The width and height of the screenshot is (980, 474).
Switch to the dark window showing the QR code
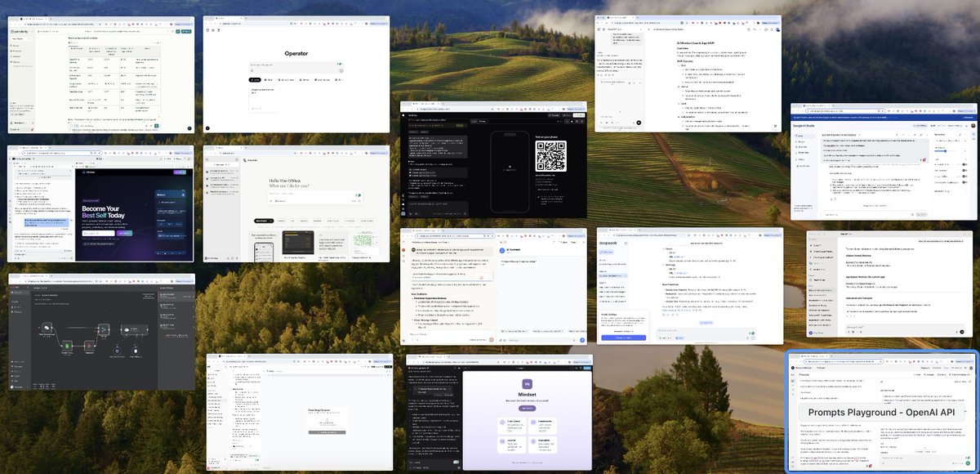pos(493,159)
